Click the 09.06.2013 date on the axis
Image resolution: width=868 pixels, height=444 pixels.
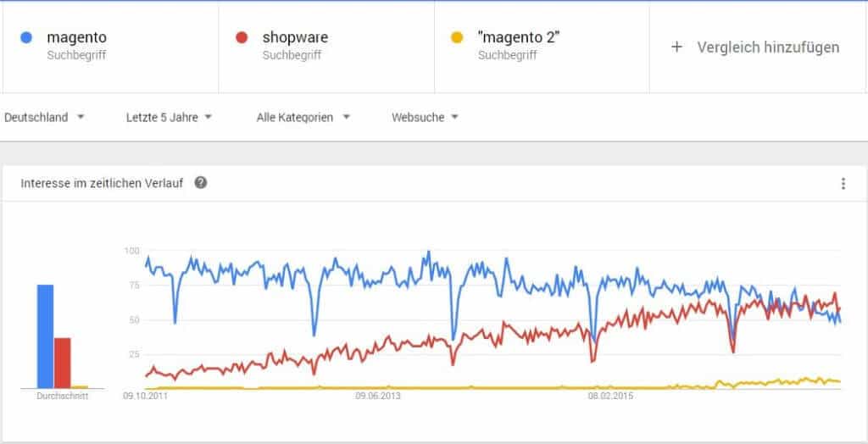click(x=378, y=395)
